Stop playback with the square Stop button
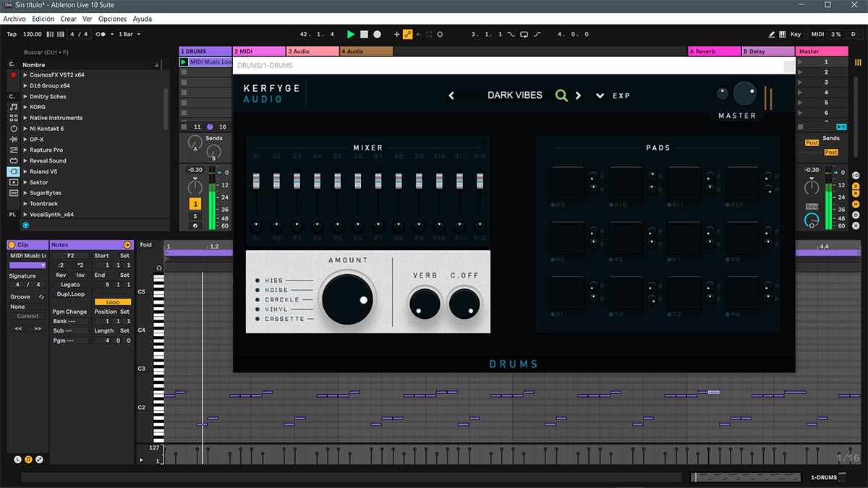 [x=364, y=34]
